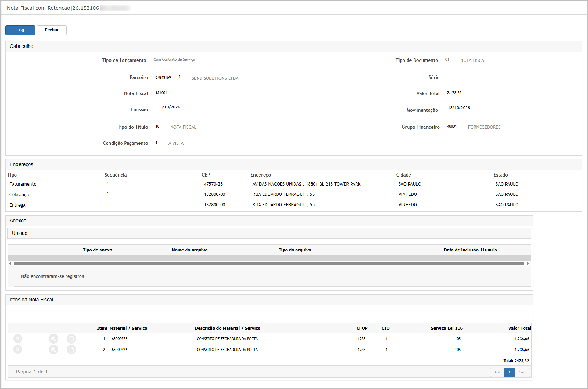
Task: Collapse the Cabeçalho section header
Action: [x=294, y=46]
